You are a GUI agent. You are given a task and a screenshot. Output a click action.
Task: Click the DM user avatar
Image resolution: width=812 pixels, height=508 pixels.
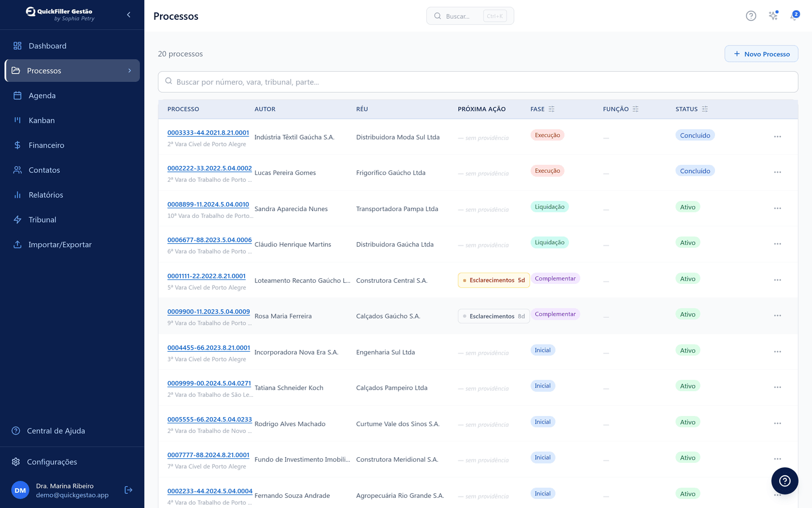pyautogui.click(x=20, y=490)
